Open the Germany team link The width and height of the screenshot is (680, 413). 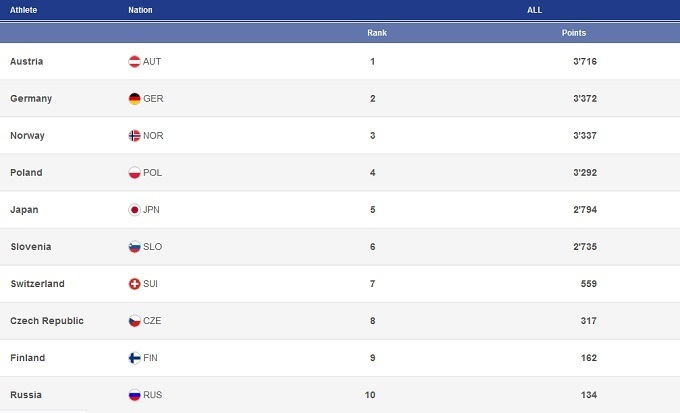(31, 99)
